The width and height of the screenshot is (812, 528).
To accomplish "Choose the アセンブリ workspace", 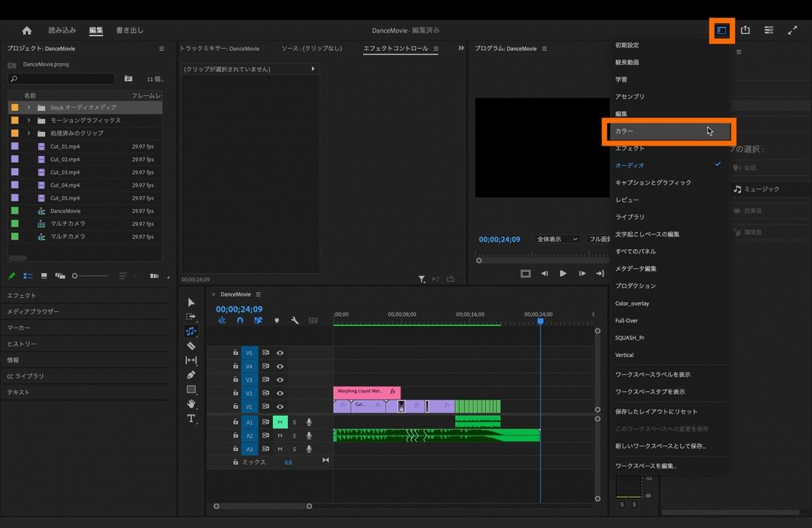I will [669, 97].
